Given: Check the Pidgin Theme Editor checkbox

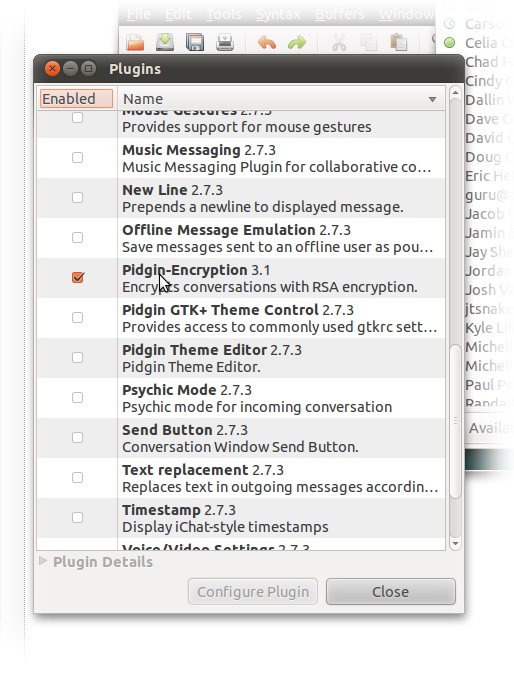Looking at the screenshot, I should click(x=77, y=358).
